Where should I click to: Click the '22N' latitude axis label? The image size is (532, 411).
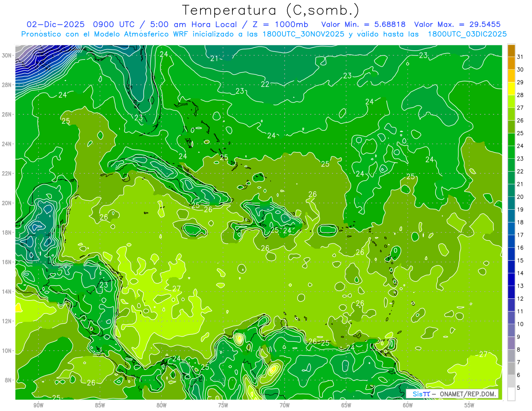(x=8, y=173)
